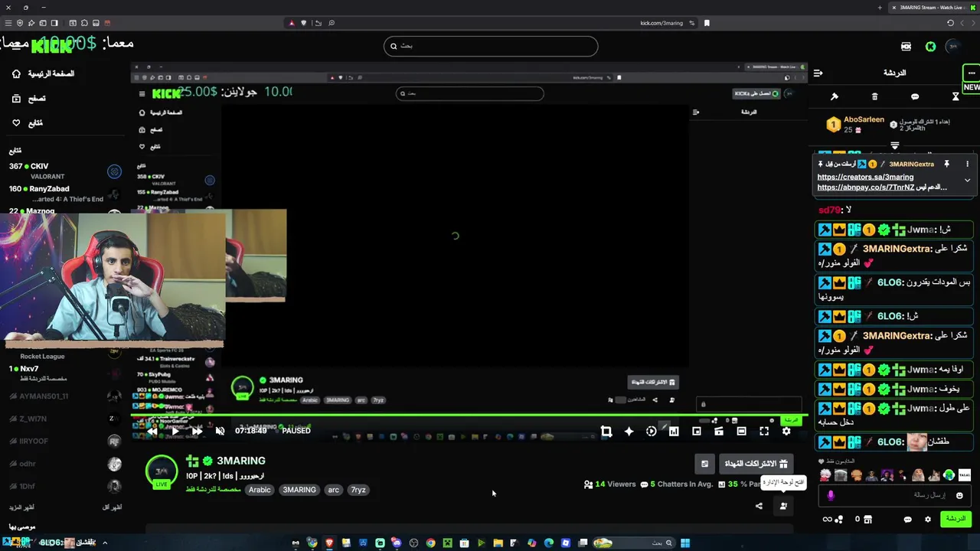
Task: Click the rewind button on the player
Action: (x=152, y=431)
